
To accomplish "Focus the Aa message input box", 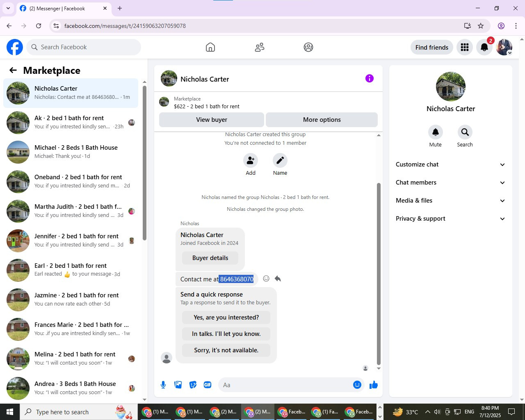I will (x=286, y=385).
